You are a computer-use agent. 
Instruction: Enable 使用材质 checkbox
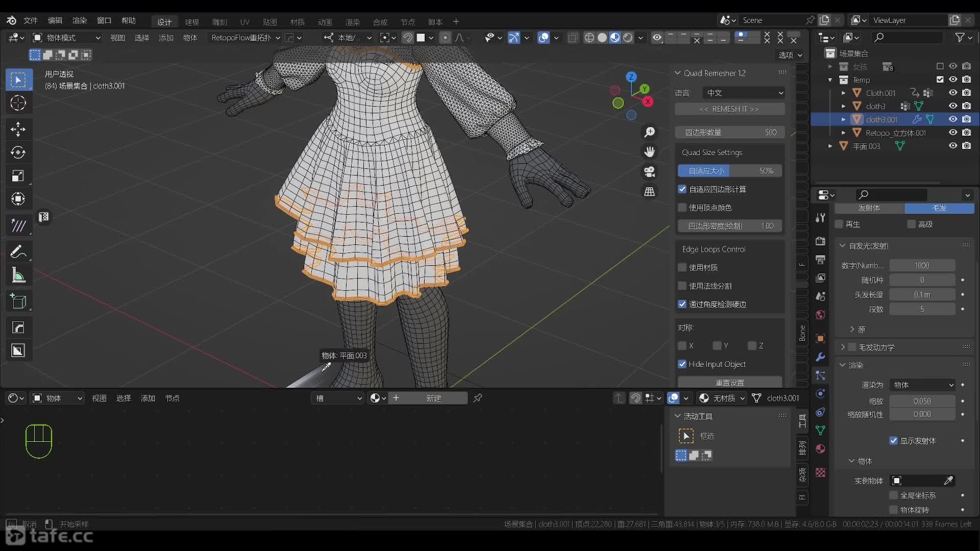coord(682,267)
